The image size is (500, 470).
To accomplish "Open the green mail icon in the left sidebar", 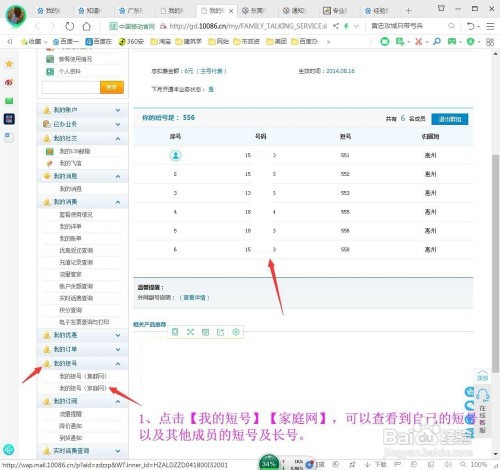I will (x=9, y=100).
